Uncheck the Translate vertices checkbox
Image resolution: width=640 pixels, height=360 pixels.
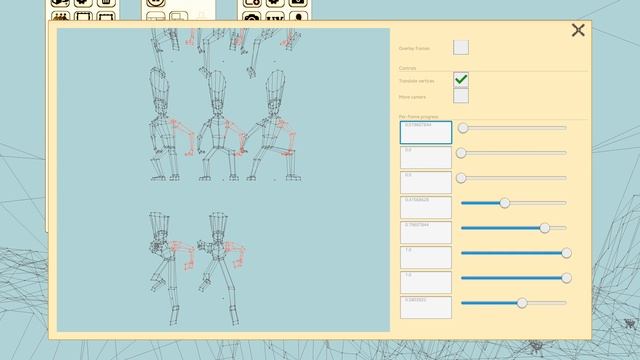click(461, 80)
